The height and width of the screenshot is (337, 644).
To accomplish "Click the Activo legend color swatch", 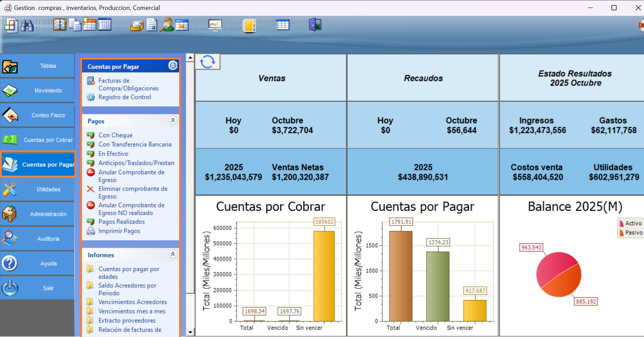I will click(621, 223).
